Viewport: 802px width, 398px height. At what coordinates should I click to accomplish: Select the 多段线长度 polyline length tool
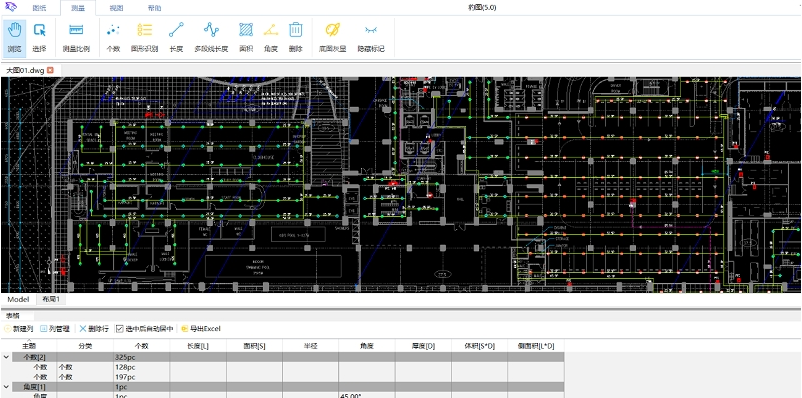pyautogui.click(x=211, y=38)
